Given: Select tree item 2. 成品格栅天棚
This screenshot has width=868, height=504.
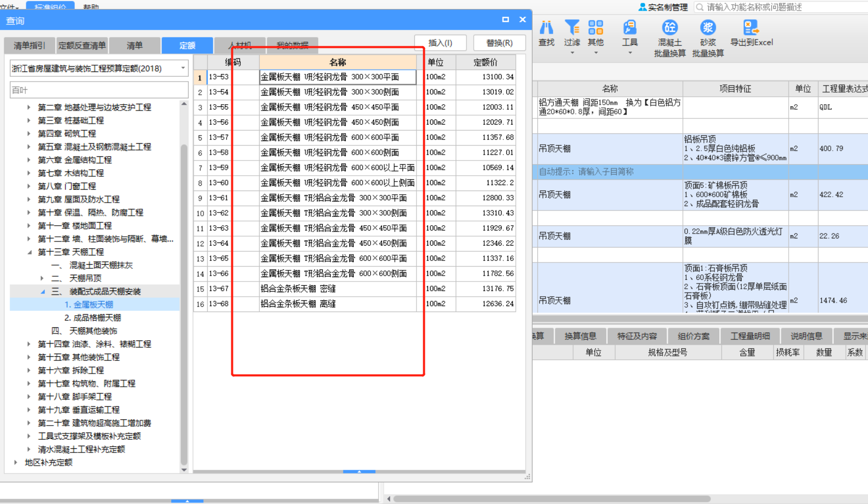Looking at the screenshot, I should [x=93, y=318].
